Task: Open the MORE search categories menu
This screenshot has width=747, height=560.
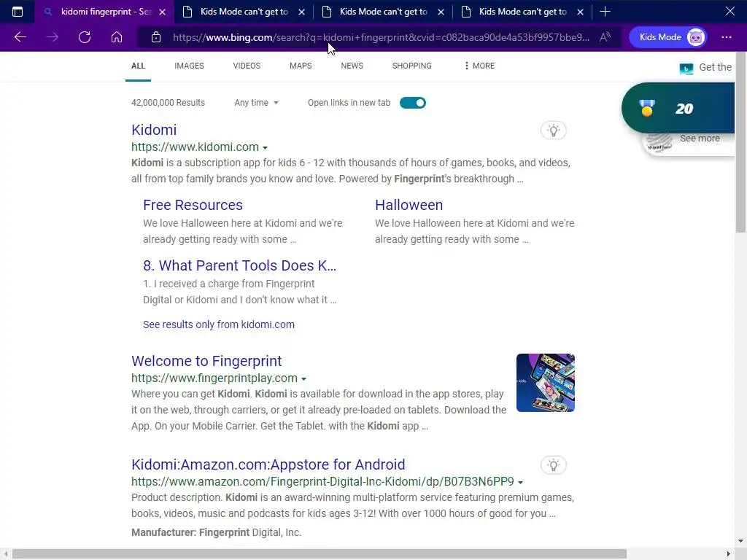Action: (x=480, y=66)
